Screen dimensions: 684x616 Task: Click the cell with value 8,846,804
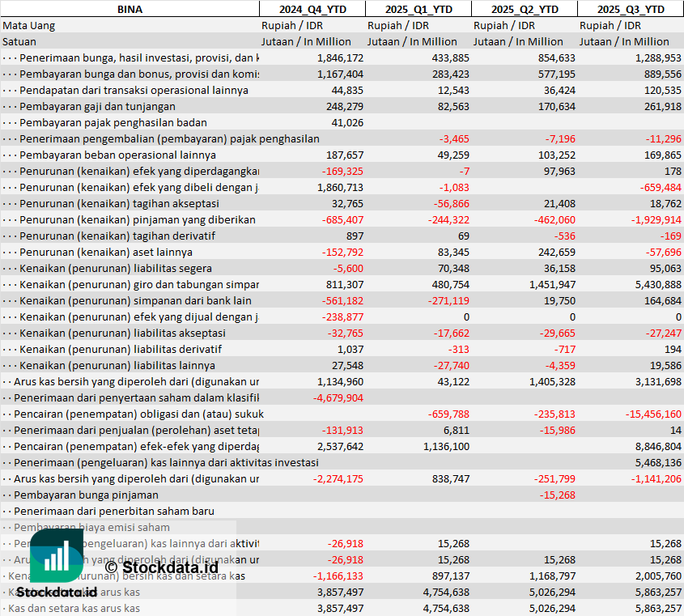click(x=654, y=446)
